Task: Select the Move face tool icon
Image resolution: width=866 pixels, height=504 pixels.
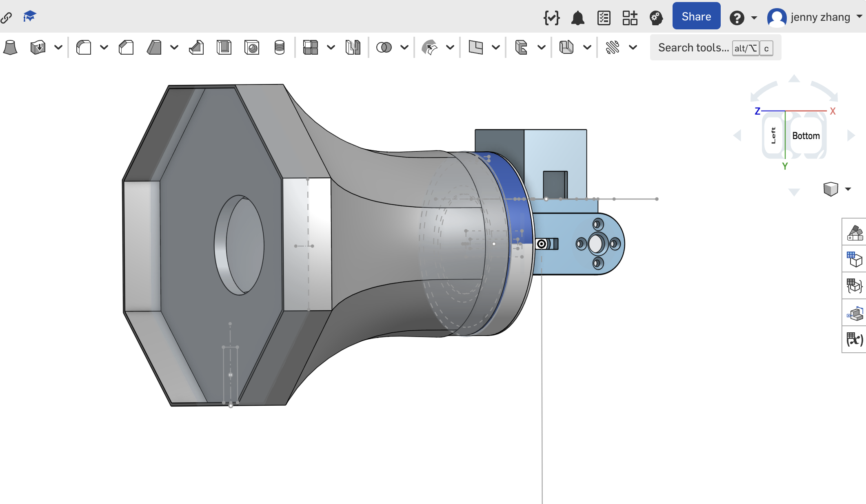Action: (430, 48)
